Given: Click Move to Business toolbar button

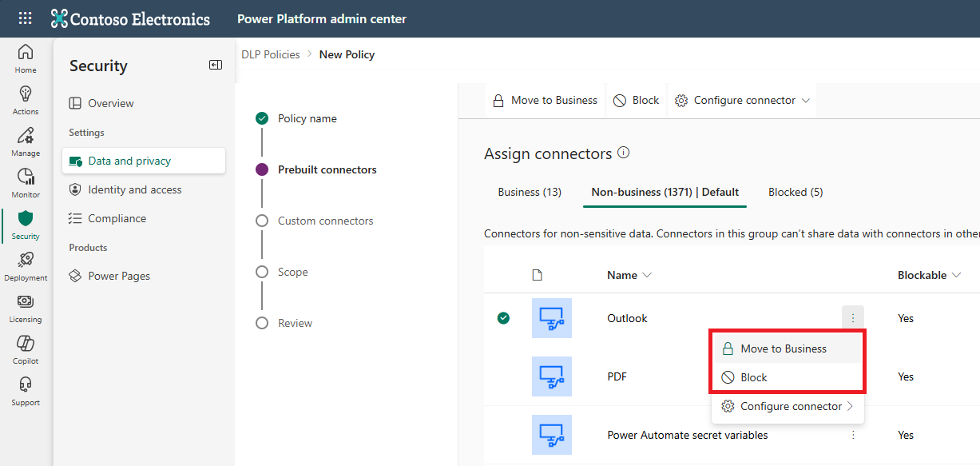Looking at the screenshot, I should coord(546,100).
